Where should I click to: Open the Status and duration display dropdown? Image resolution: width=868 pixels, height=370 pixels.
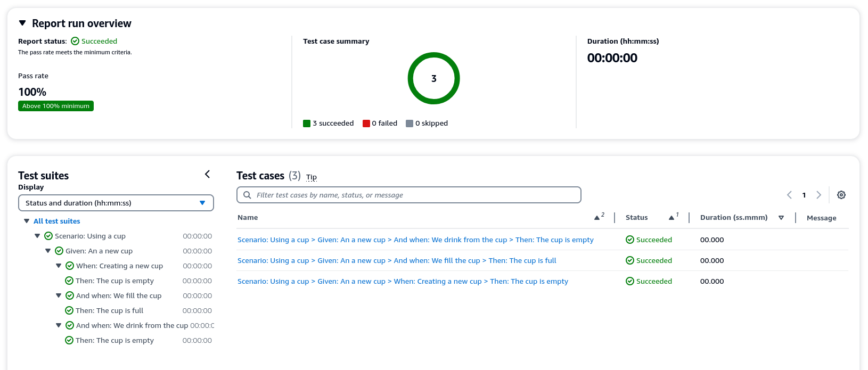(116, 203)
